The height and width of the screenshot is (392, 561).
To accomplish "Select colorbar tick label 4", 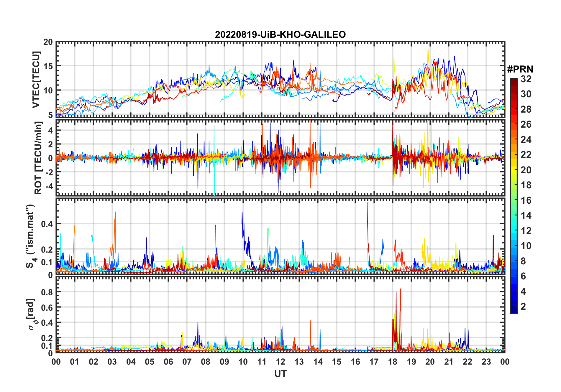I will [x=523, y=291].
